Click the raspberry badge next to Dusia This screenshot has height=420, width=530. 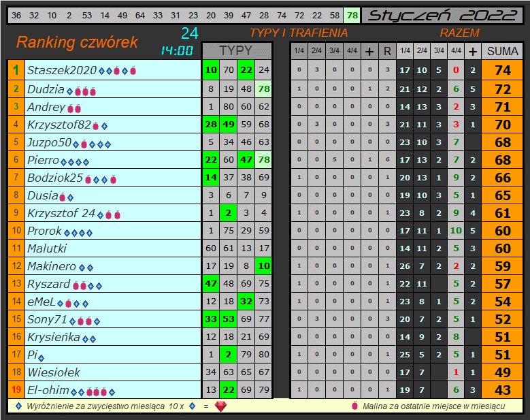click(x=62, y=197)
